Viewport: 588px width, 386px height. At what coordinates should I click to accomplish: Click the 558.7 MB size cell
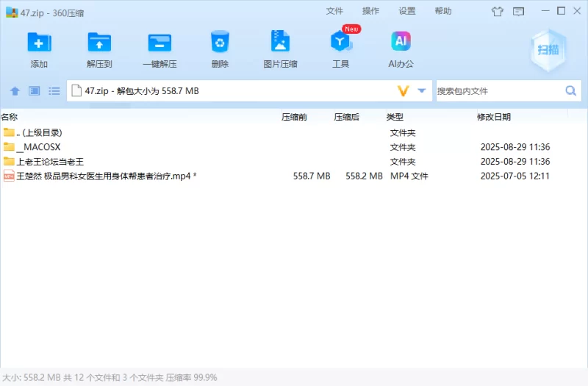point(312,176)
